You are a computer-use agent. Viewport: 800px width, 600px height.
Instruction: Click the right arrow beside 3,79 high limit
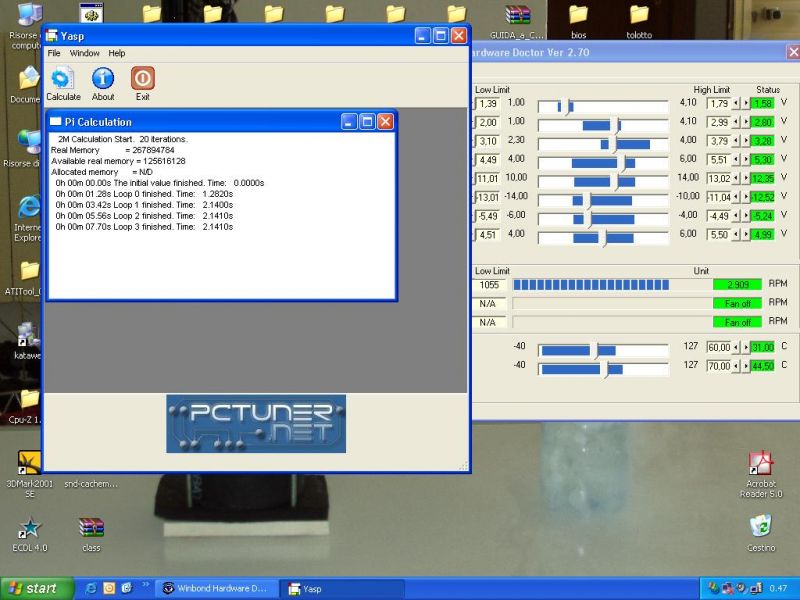click(x=746, y=141)
